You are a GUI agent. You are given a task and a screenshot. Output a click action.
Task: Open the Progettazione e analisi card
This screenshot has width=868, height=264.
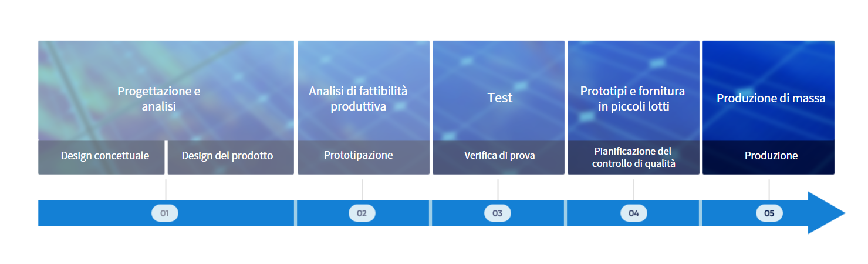[159, 99]
